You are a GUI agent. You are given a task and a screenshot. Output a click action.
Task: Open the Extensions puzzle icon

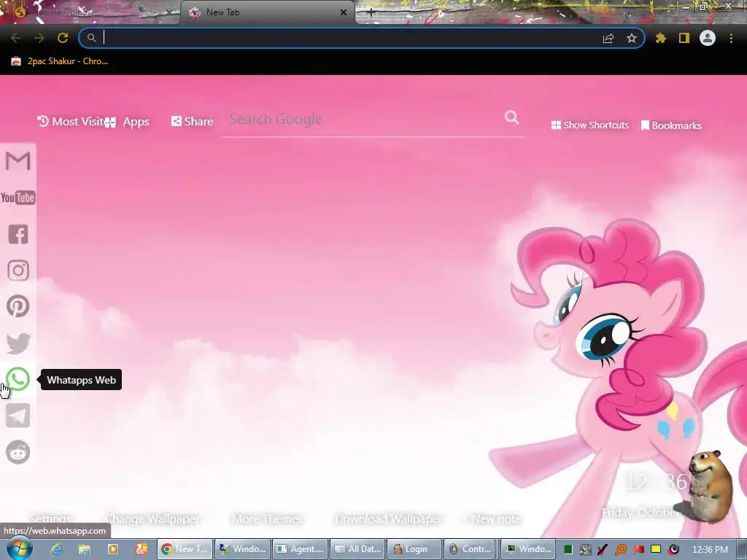[660, 38]
